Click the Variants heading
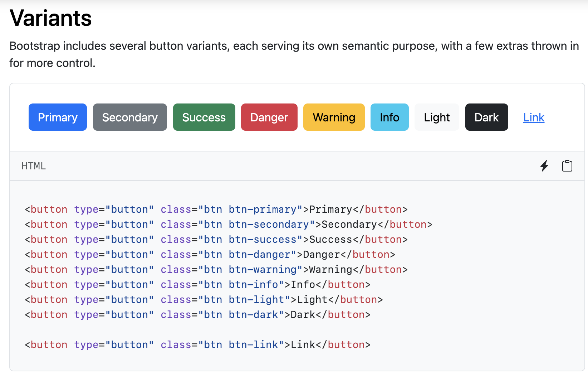Screen dimensions: 588x376 click(51, 18)
